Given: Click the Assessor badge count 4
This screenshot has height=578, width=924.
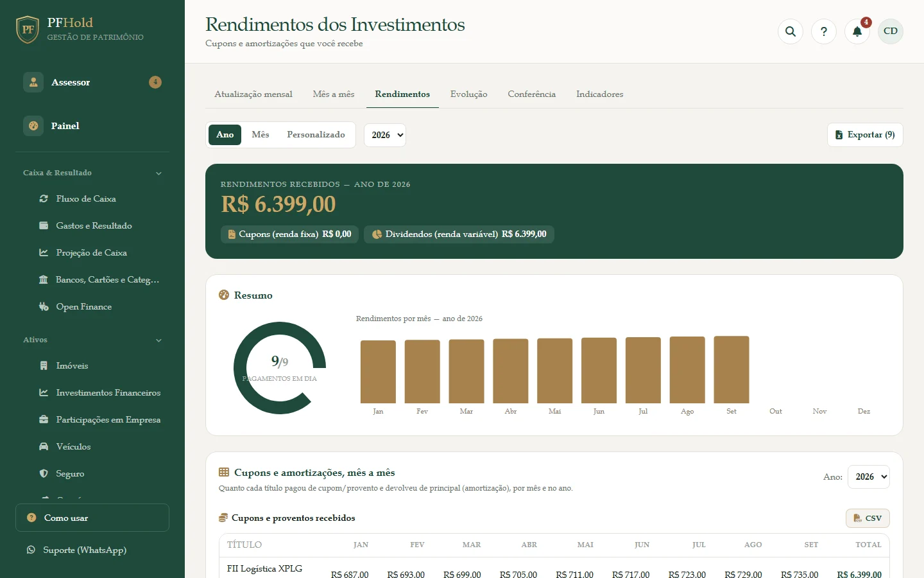Looking at the screenshot, I should pyautogui.click(x=155, y=82).
